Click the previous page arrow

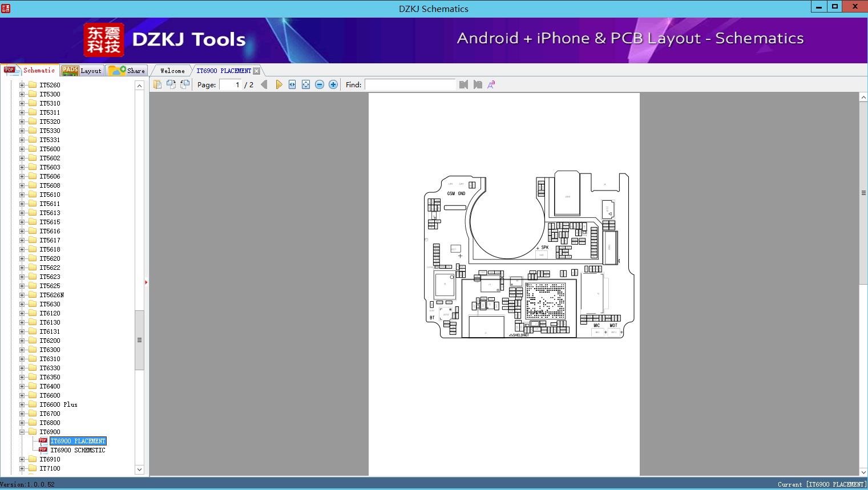[x=264, y=84]
